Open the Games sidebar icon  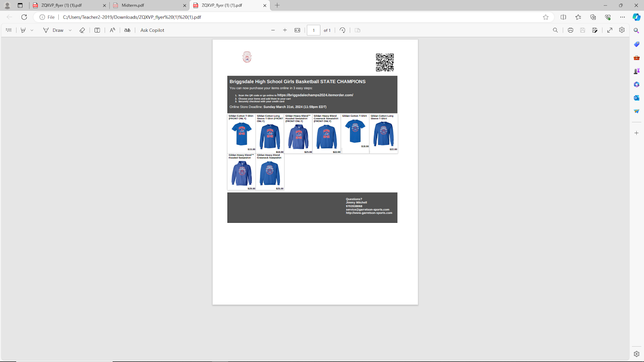(636, 71)
